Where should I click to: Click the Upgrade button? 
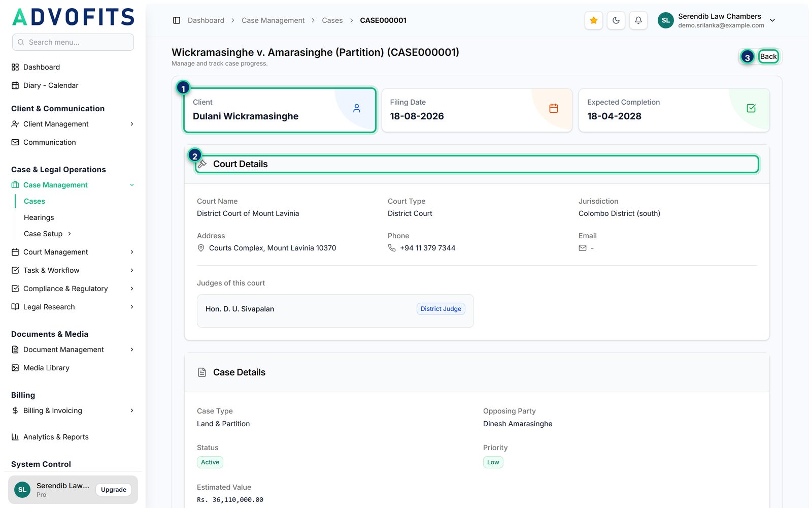(114, 490)
